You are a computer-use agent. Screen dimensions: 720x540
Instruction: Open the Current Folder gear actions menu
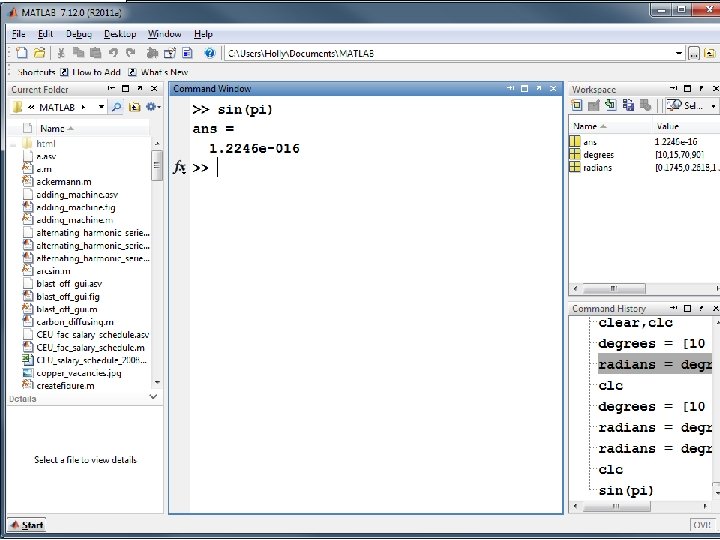click(153, 107)
